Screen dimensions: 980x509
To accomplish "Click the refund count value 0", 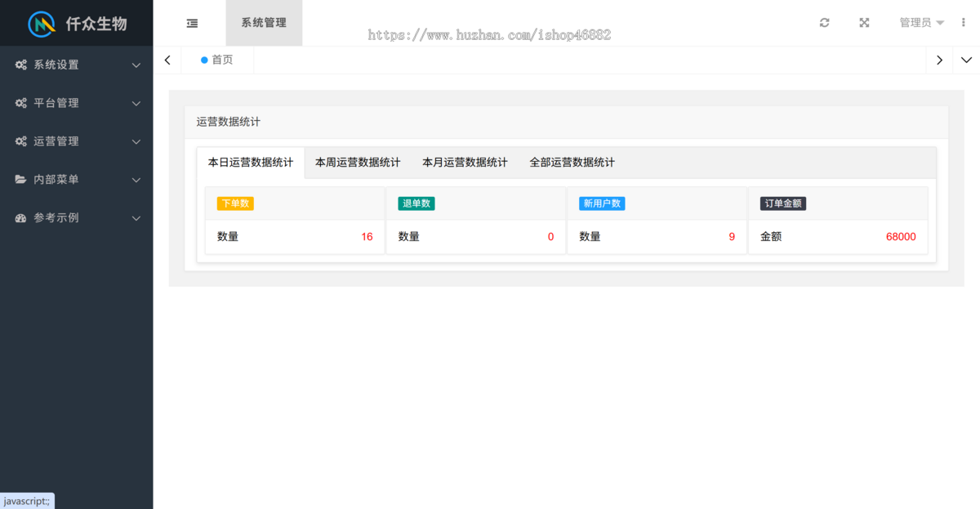I will point(550,237).
